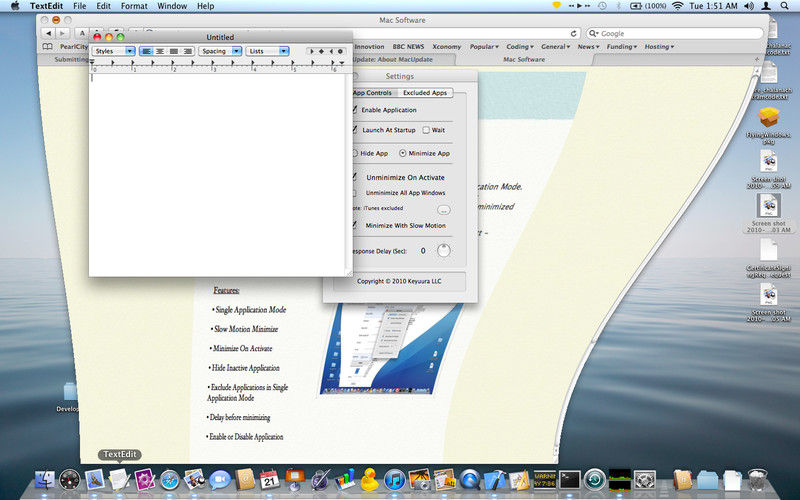This screenshot has width=800, height=500.
Task: Launch iTunes from the Dock
Action: [394, 480]
